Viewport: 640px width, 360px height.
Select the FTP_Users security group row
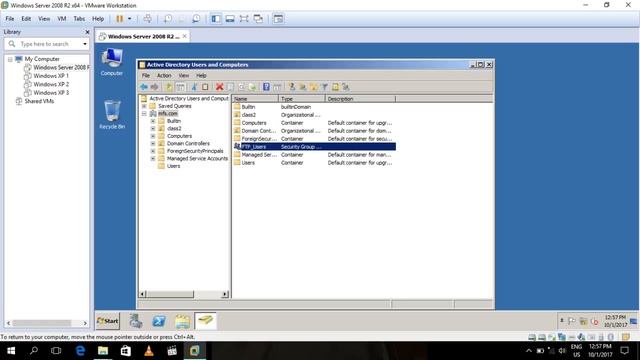(x=314, y=147)
